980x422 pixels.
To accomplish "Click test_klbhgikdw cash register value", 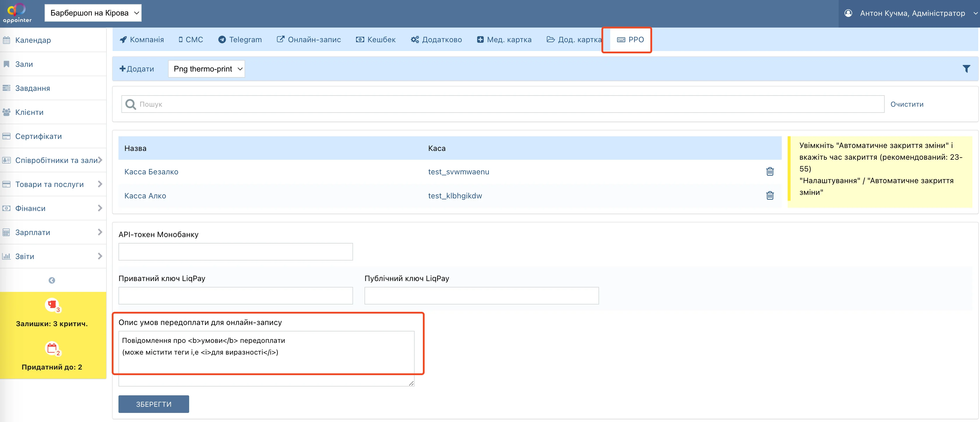I will coord(455,195).
